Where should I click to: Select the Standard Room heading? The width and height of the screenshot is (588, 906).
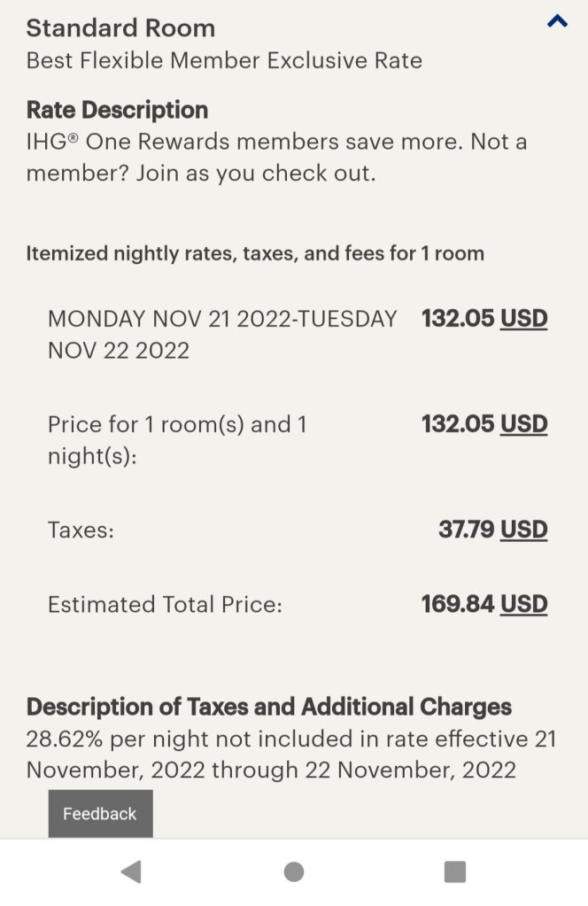click(120, 27)
